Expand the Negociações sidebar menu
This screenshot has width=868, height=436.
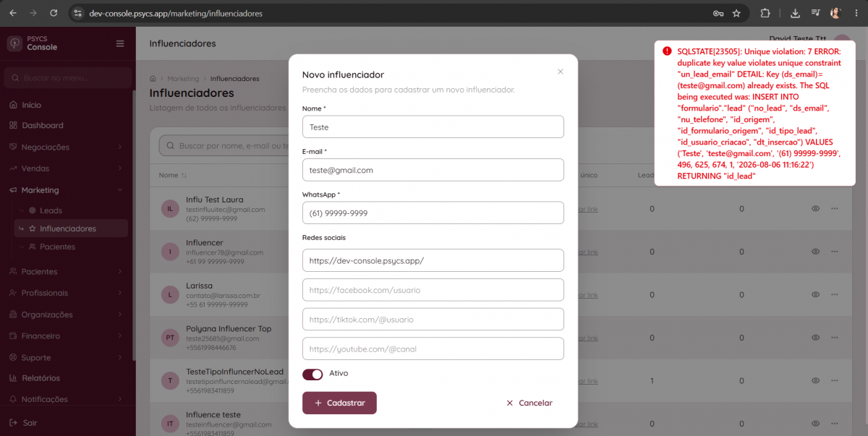point(67,147)
